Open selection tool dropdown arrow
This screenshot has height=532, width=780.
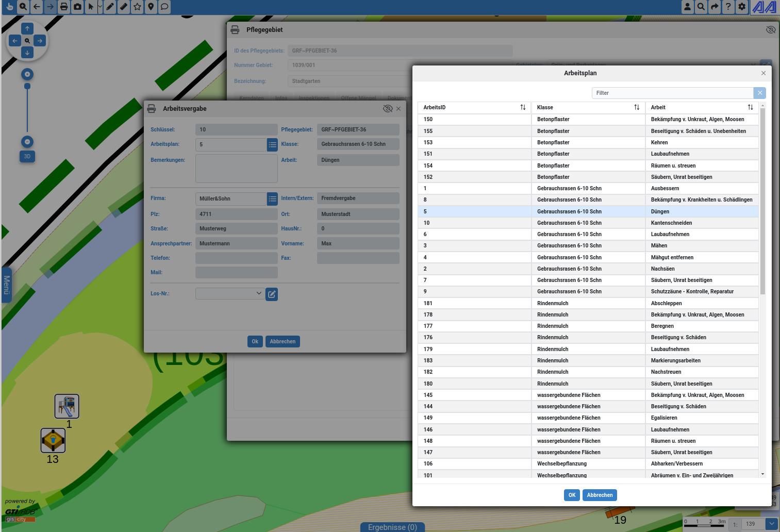click(x=100, y=7)
